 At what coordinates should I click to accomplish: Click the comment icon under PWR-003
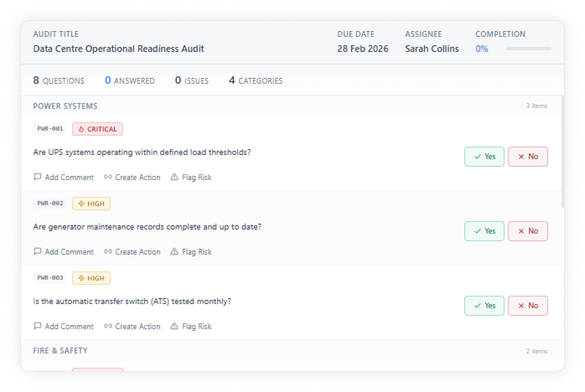coord(37,326)
